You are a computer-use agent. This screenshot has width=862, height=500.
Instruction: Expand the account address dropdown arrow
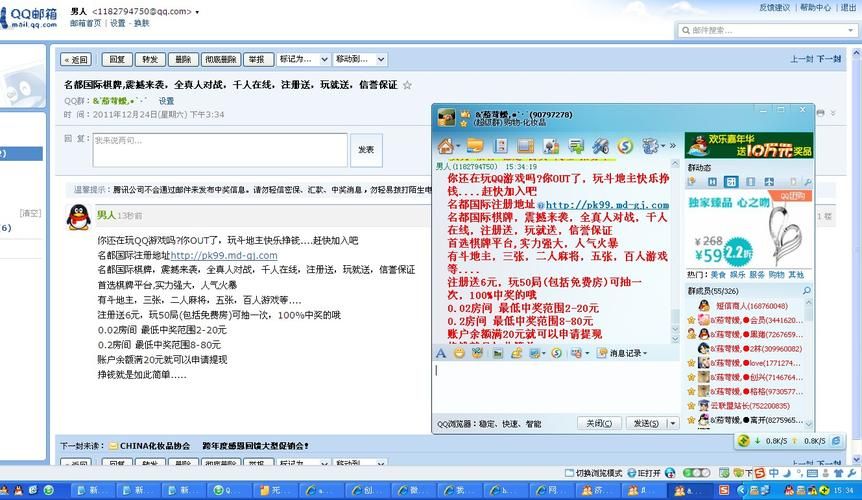click(x=197, y=12)
